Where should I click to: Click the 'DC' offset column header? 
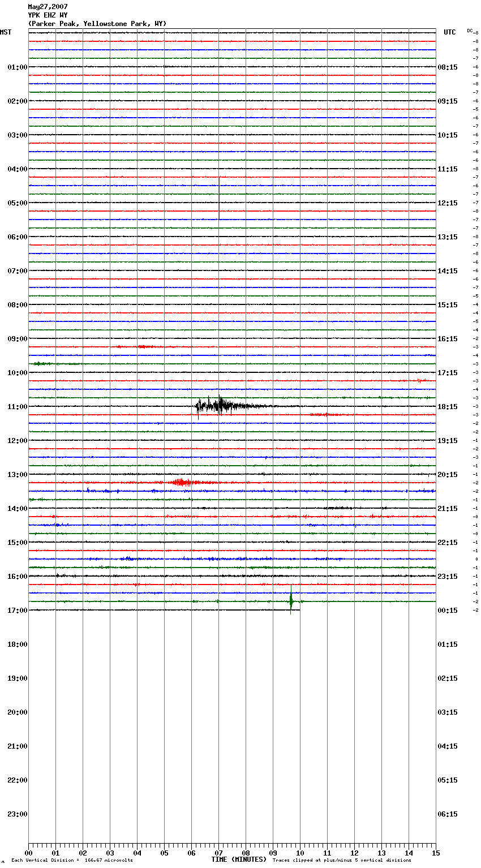tap(470, 31)
